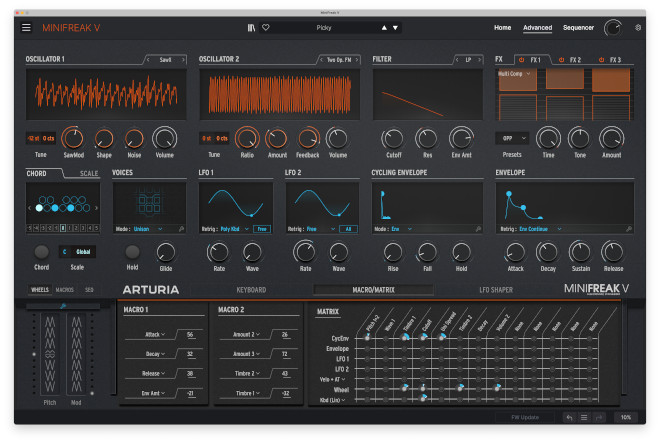
Task: Open the history list icon in the bottom bar
Action: pos(584,417)
